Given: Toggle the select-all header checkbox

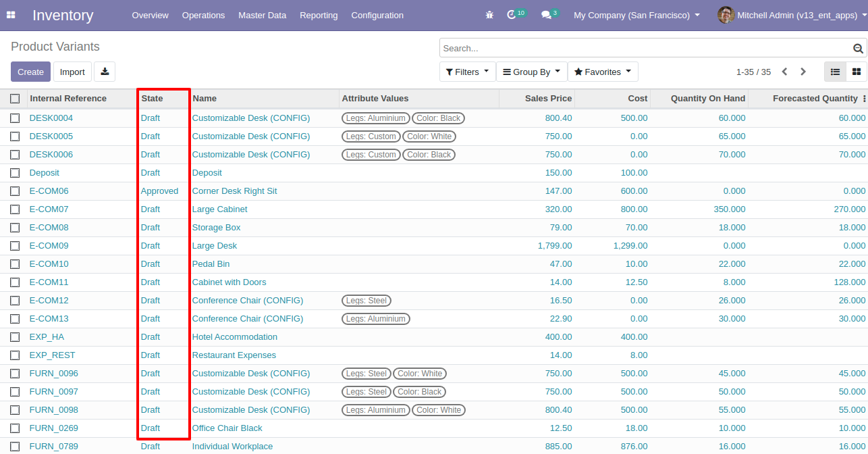Looking at the screenshot, I should pos(15,99).
